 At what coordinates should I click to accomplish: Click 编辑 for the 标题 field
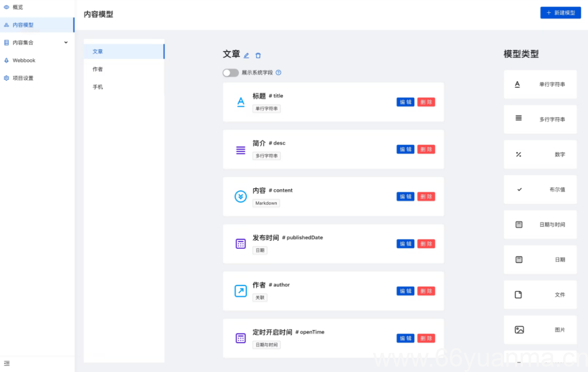(405, 102)
